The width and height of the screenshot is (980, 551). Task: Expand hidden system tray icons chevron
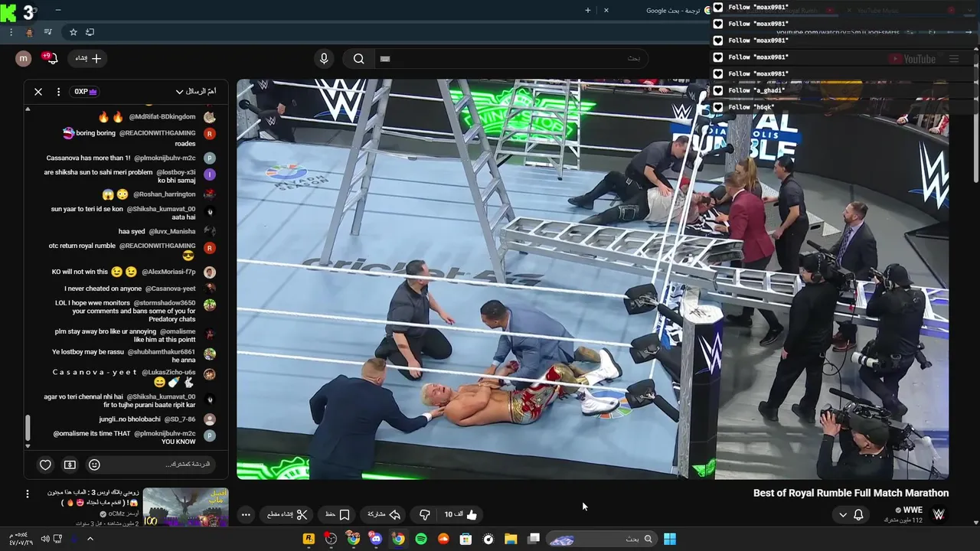click(x=90, y=539)
